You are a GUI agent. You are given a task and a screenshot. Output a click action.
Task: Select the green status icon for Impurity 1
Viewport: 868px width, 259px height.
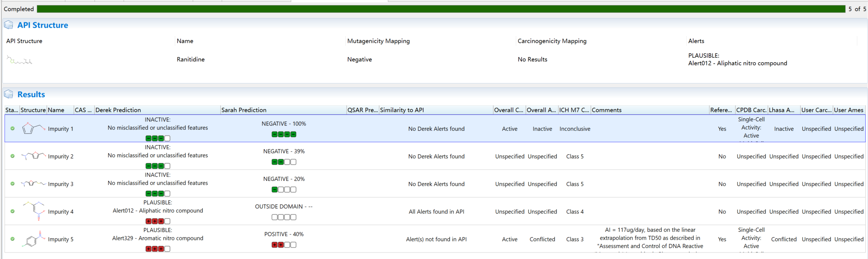[13, 129]
